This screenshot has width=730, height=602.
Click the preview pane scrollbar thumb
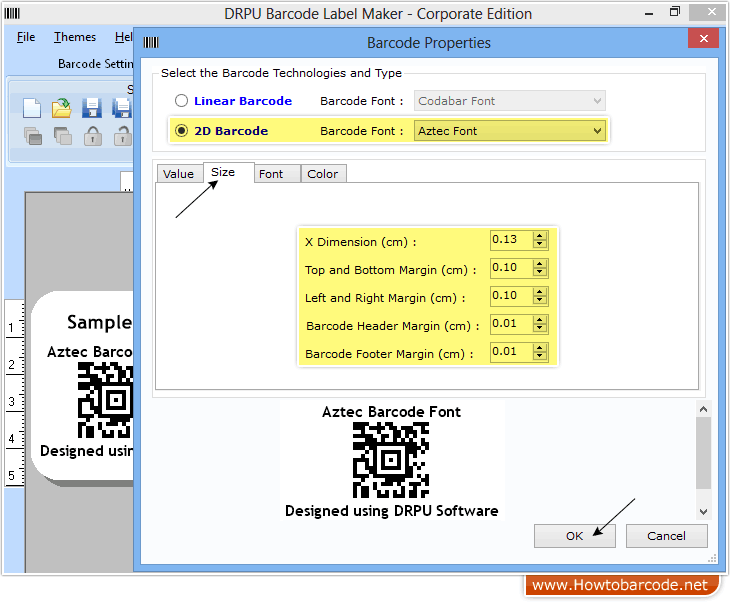(703, 453)
